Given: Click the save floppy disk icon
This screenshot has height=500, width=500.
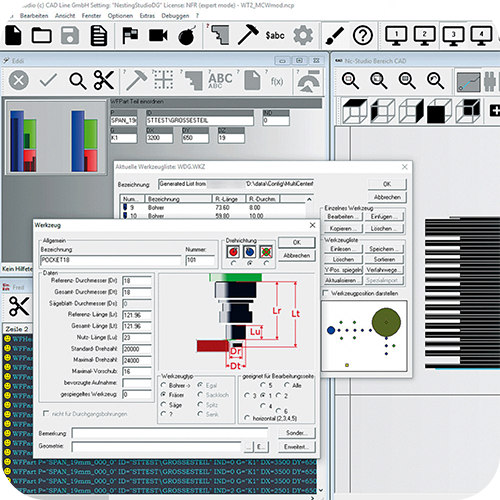Looking at the screenshot, I should click(x=70, y=35).
